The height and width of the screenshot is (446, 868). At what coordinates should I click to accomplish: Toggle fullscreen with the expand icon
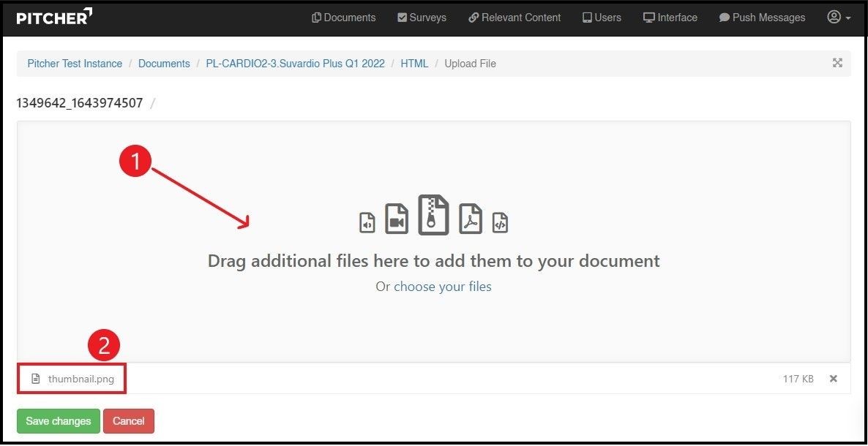click(x=837, y=63)
